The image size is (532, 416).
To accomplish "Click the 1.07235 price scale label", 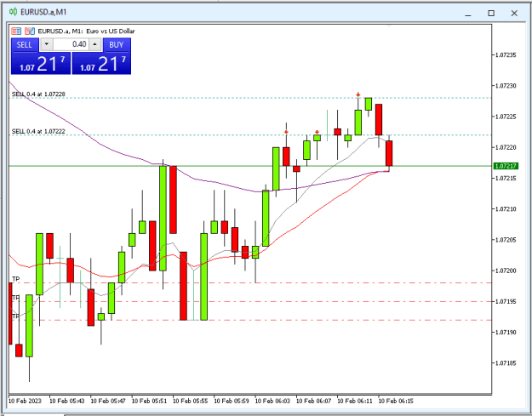I will [x=506, y=55].
